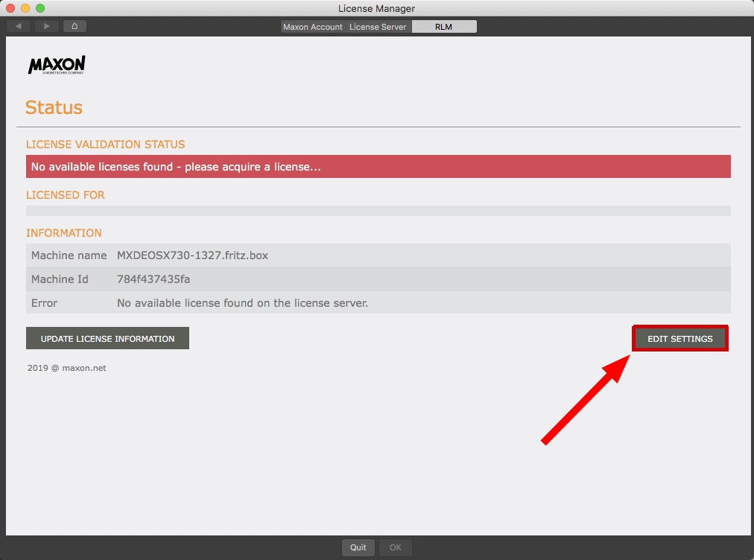The image size is (754, 560).
Task: Go to the home page icon
Action: [x=75, y=26]
